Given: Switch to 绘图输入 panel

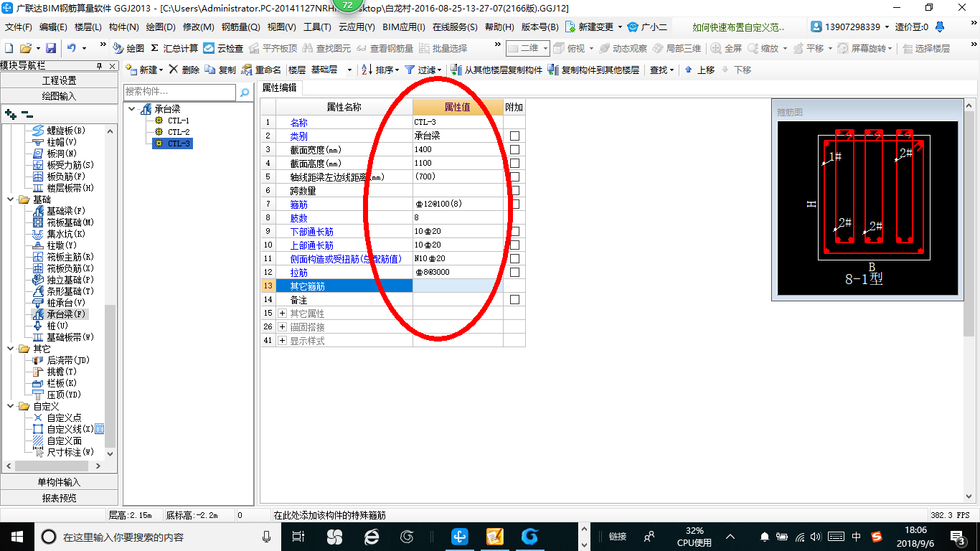Looking at the screenshot, I should point(59,95).
